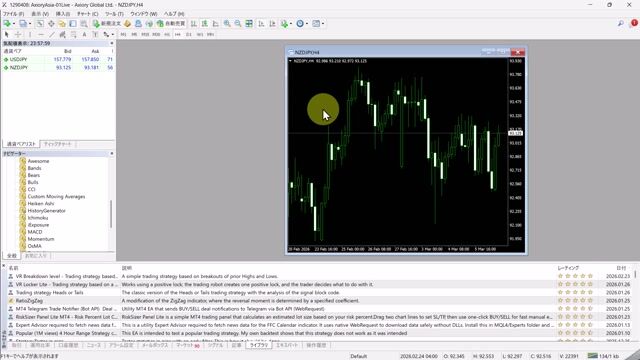This screenshot has width=640, height=360.
Task: Open the Strategy Tester icon
Action: tap(84, 24)
